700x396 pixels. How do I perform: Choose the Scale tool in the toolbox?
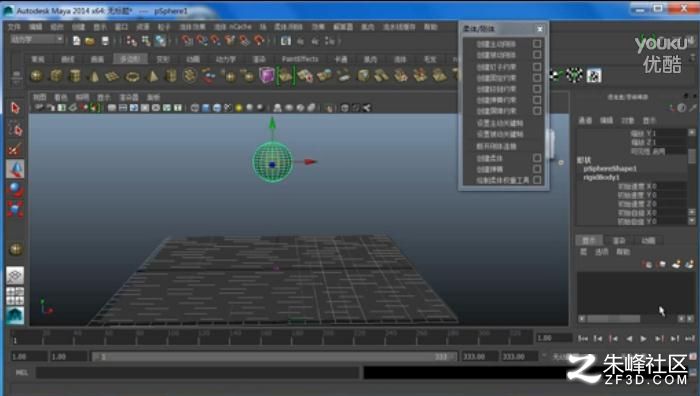[16, 209]
